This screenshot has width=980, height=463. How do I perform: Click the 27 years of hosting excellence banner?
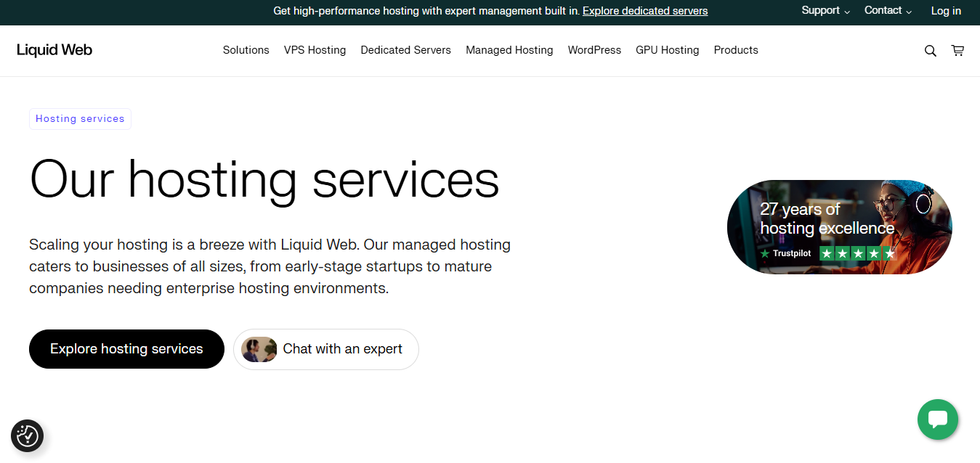click(x=839, y=227)
